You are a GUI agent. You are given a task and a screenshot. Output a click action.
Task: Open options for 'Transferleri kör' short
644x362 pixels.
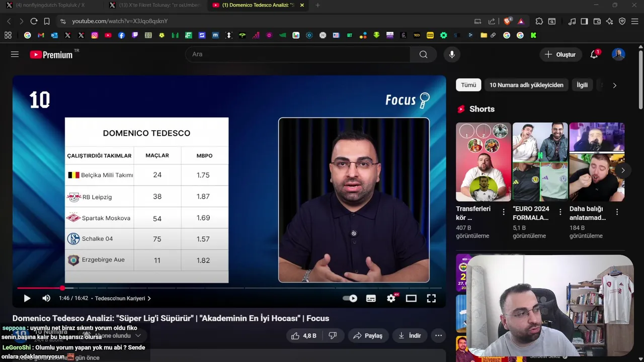click(504, 213)
